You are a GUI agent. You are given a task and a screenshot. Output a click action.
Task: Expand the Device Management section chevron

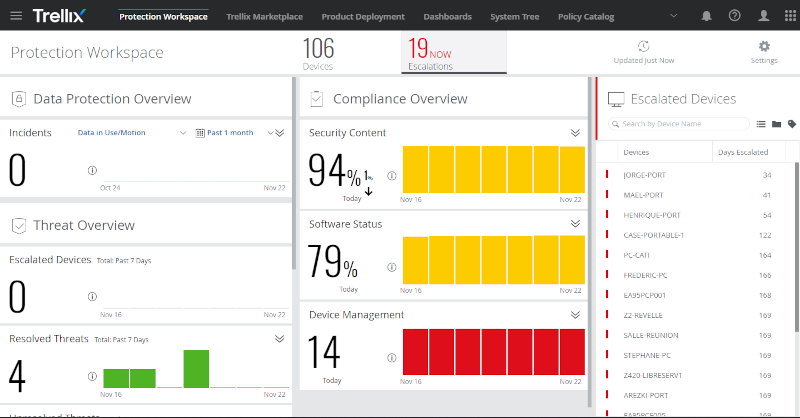[575, 315]
